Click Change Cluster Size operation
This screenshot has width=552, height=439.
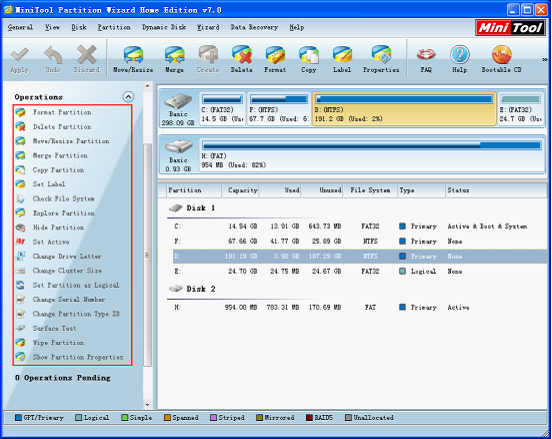click(67, 271)
